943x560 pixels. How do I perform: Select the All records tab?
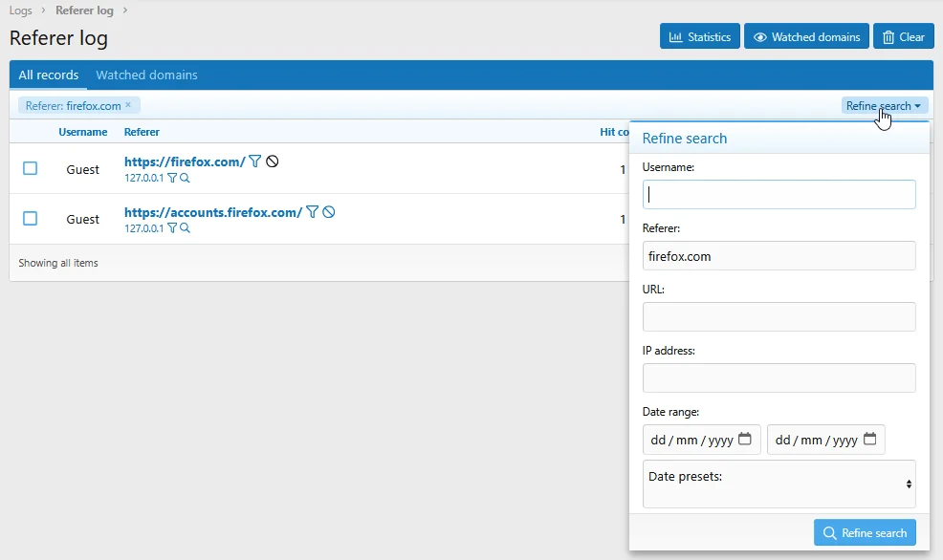click(x=49, y=75)
